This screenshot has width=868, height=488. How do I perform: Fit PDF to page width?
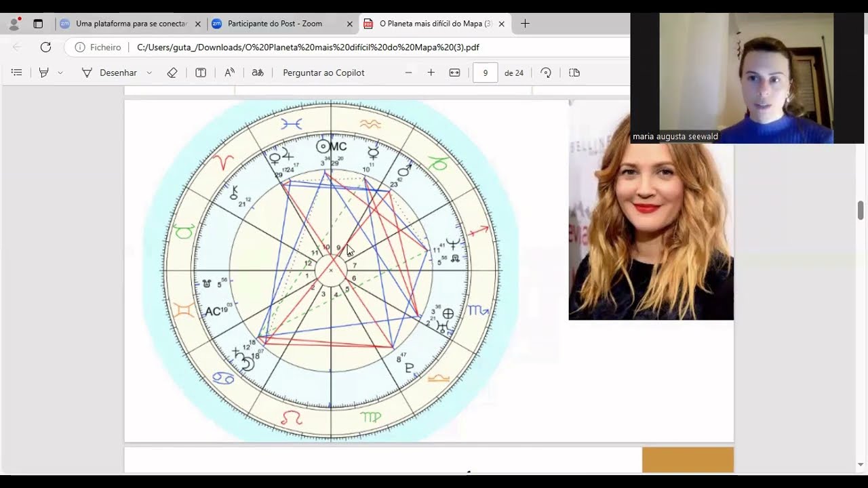tap(454, 73)
